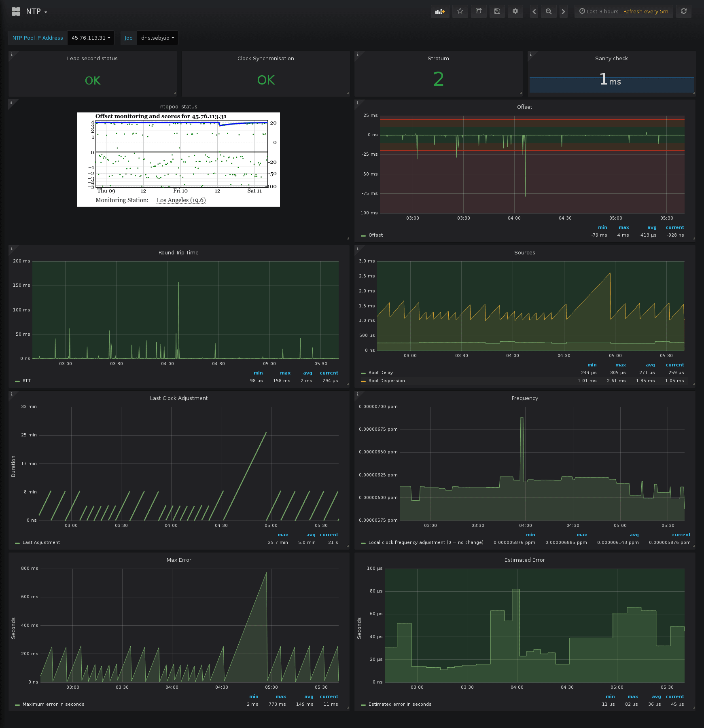Image resolution: width=704 pixels, height=728 pixels.
Task: Click the info icon on Offset panel
Action: click(x=357, y=103)
